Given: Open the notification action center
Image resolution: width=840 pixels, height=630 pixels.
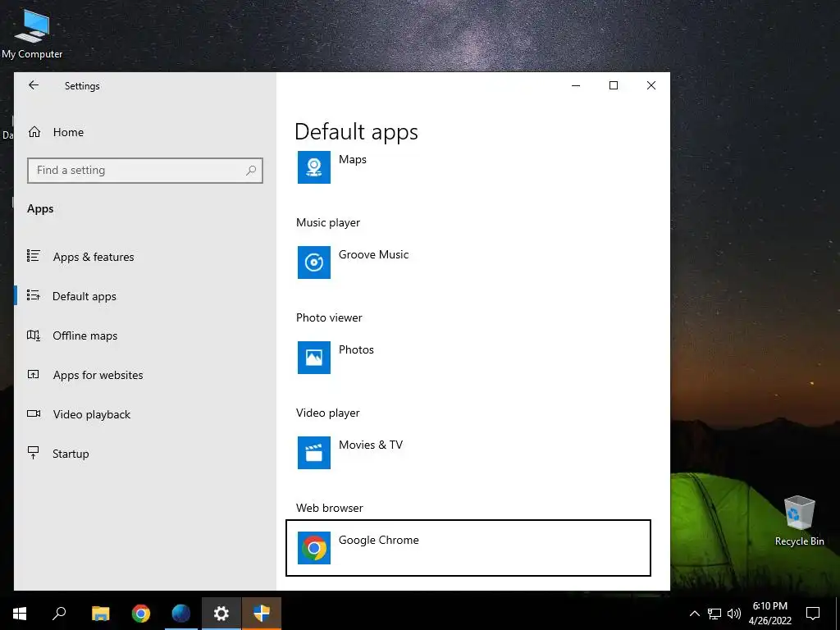Looking at the screenshot, I should point(813,614).
